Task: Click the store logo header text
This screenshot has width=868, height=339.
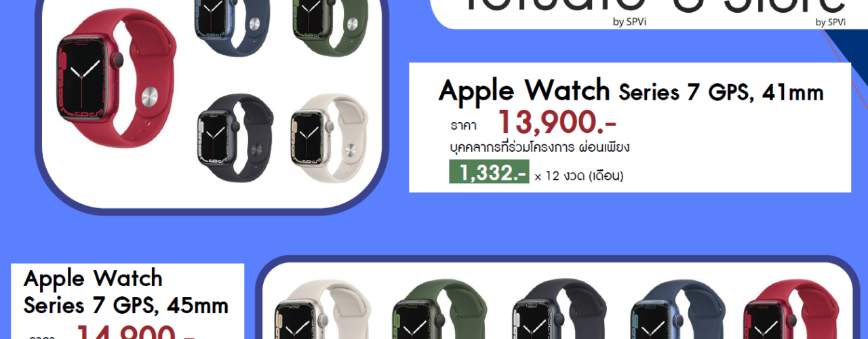Action: [651, 5]
